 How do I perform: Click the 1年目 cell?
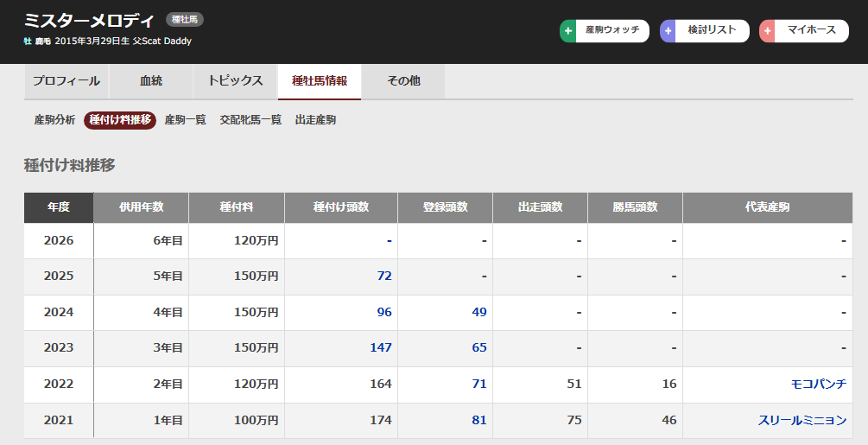141,420
